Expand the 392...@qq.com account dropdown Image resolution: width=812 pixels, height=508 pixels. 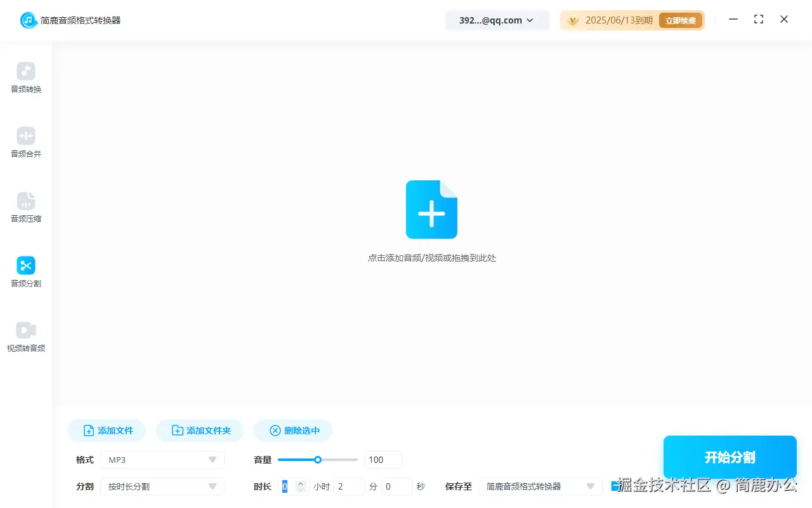tap(497, 20)
